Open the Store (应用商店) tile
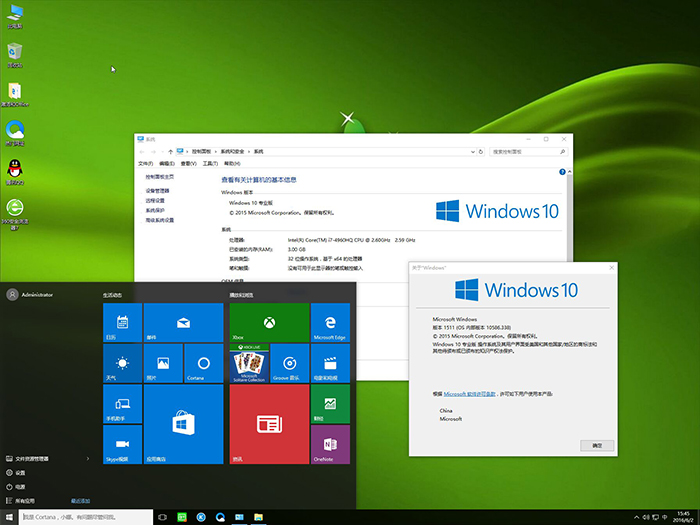 183,425
